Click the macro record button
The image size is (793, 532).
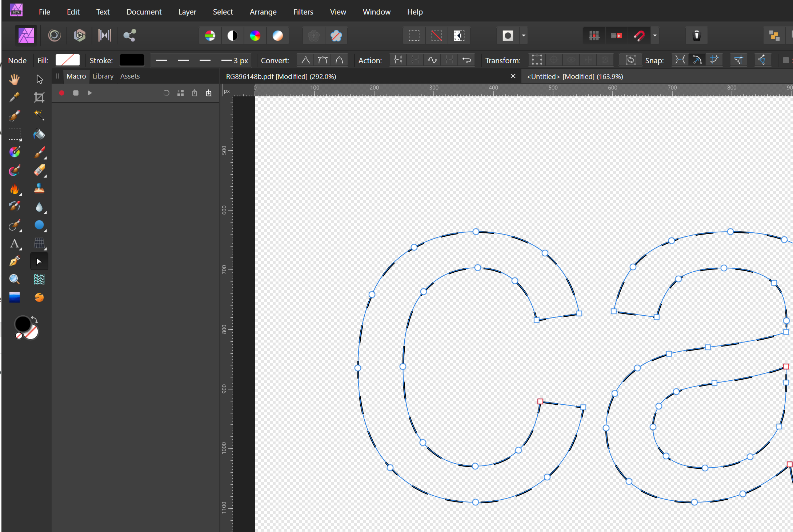coord(61,93)
